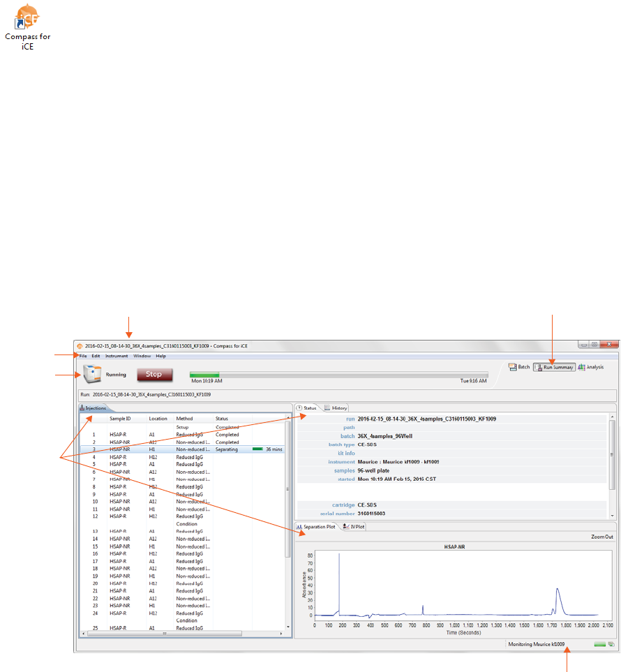Click the Location column header
Viewport: 621px width, 672px height.
coord(158,419)
